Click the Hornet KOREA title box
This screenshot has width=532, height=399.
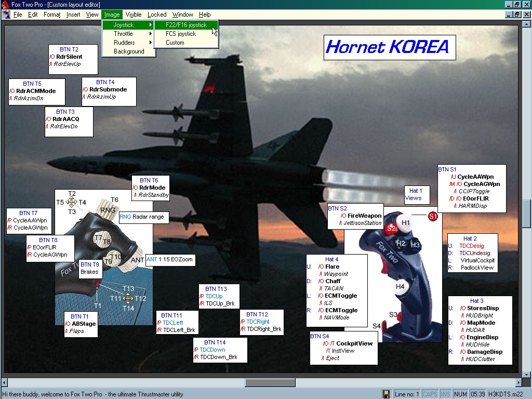pos(389,47)
